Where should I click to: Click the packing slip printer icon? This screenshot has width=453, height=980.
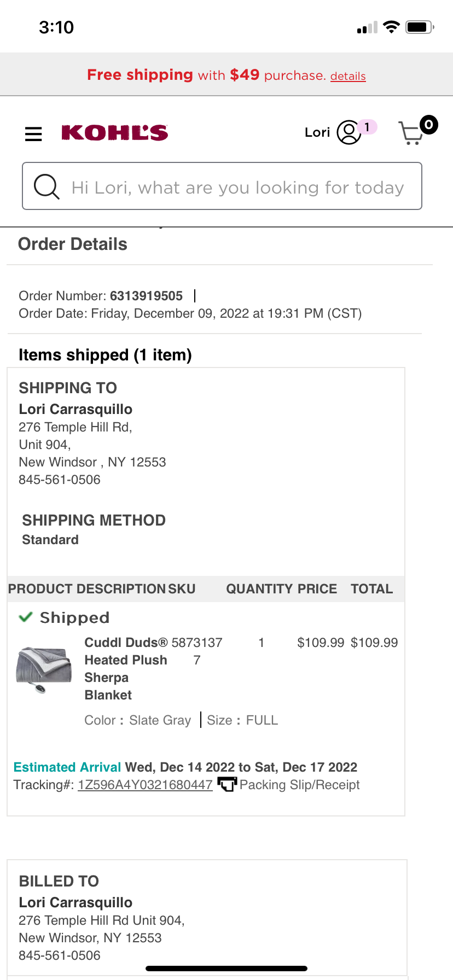point(227,784)
